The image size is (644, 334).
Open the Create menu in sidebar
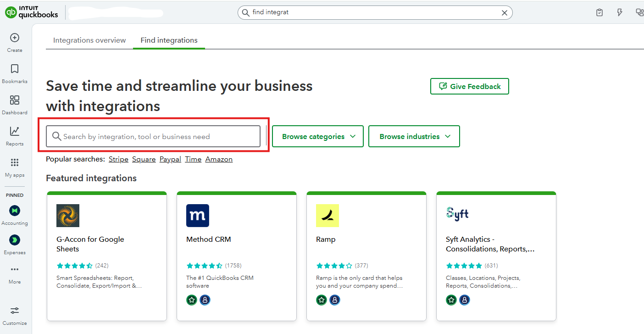15,42
